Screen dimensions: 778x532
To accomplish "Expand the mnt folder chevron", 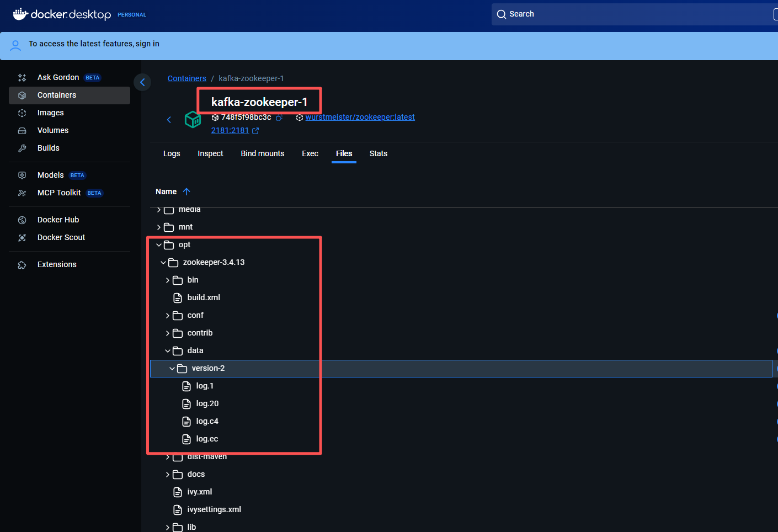I will coord(159,227).
